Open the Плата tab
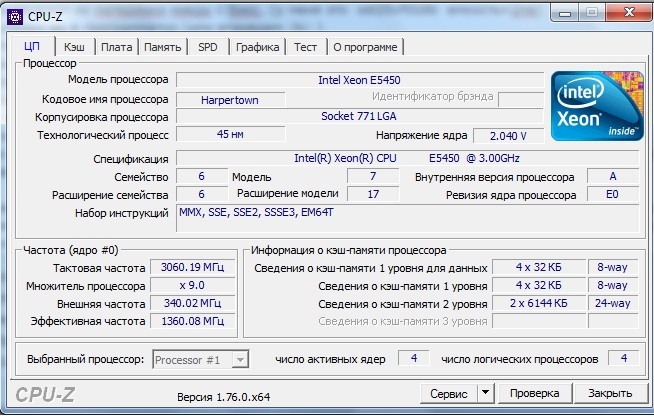Viewport: 654px width, 417px height. point(117,47)
